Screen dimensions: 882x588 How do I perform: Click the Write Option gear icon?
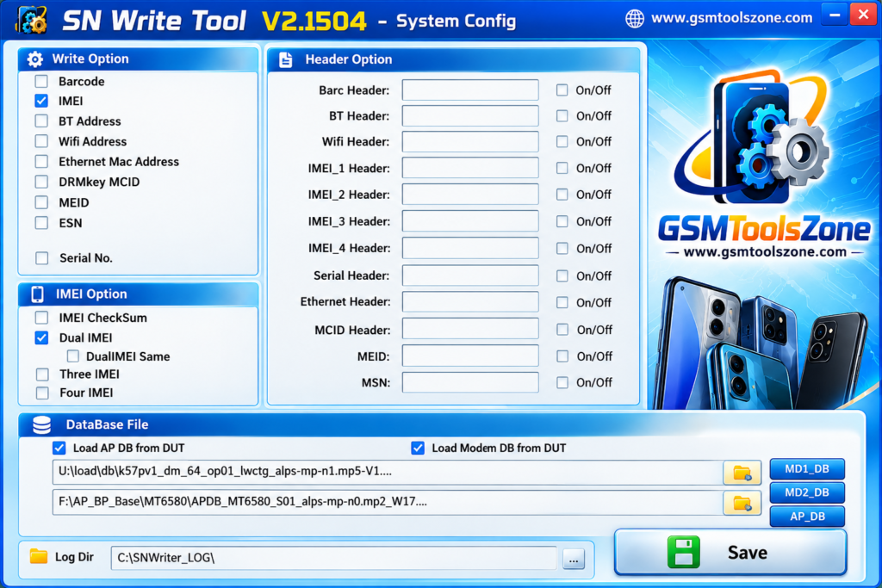click(x=34, y=59)
